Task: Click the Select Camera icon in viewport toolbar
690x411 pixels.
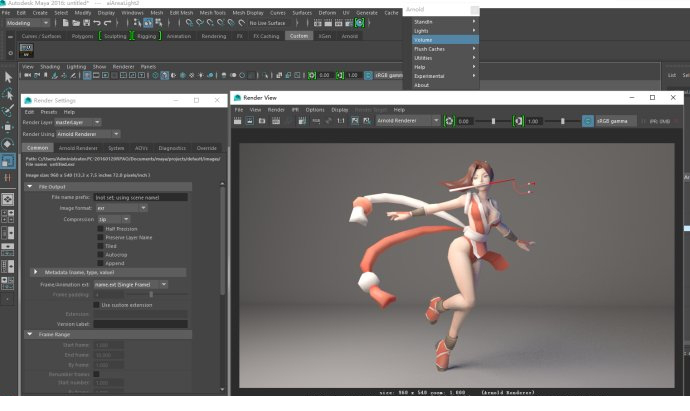Action: pos(28,76)
